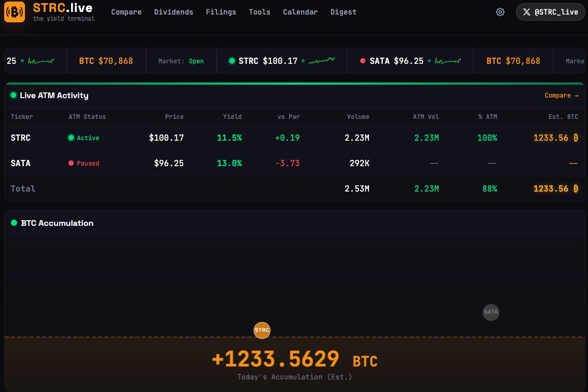Viewport: 588px width, 392px height.
Task: Click the green status dot beside STRC ticker
Action: tap(232, 61)
